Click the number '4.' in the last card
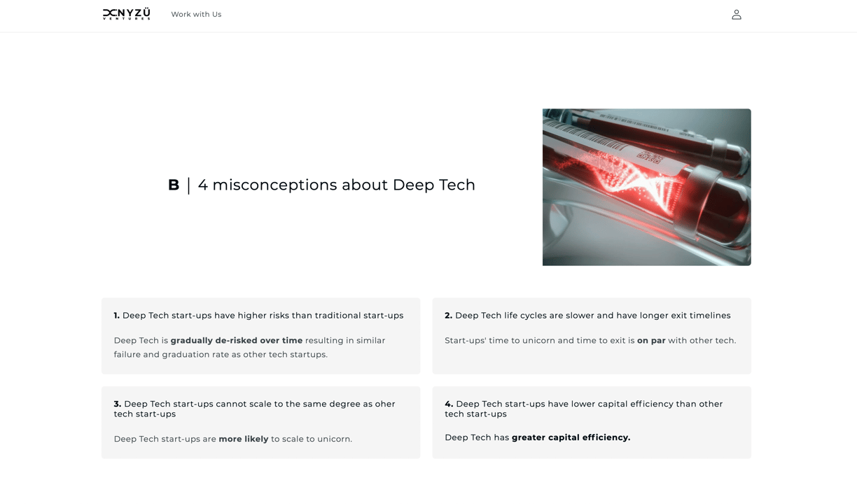857x504 pixels. pos(449,404)
